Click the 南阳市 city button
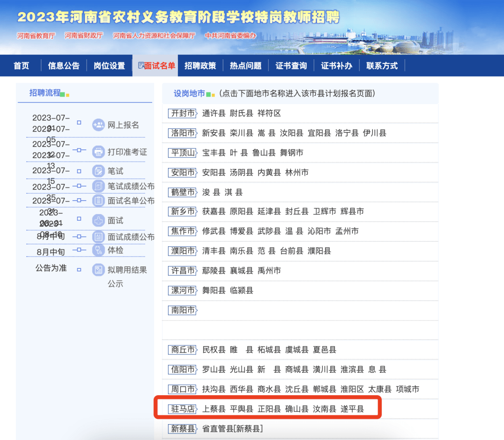The width and height of the screenshot is (504, 440). 182,310
